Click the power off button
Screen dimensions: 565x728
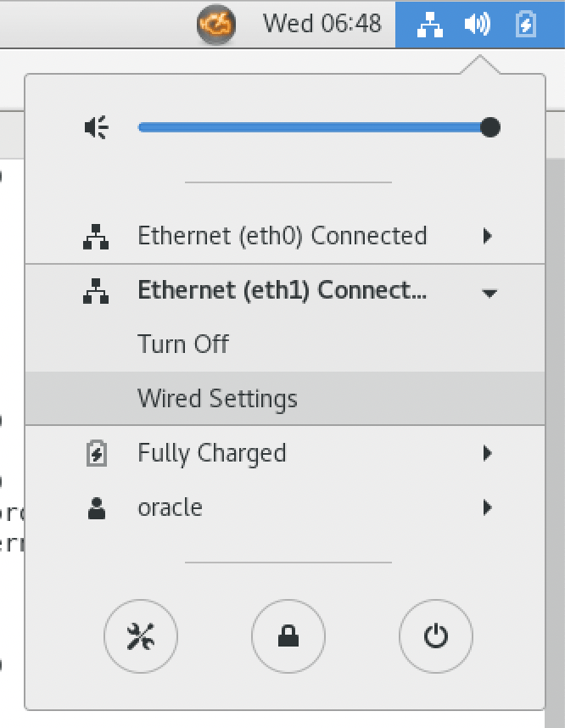(x=436, y=636)
